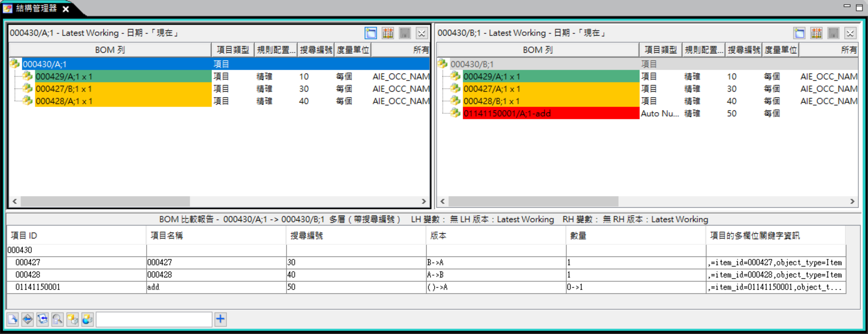Screen dimensions: 868x334
Task: Click the yellow cube with grey cube icon
Action: click(72, 319)
